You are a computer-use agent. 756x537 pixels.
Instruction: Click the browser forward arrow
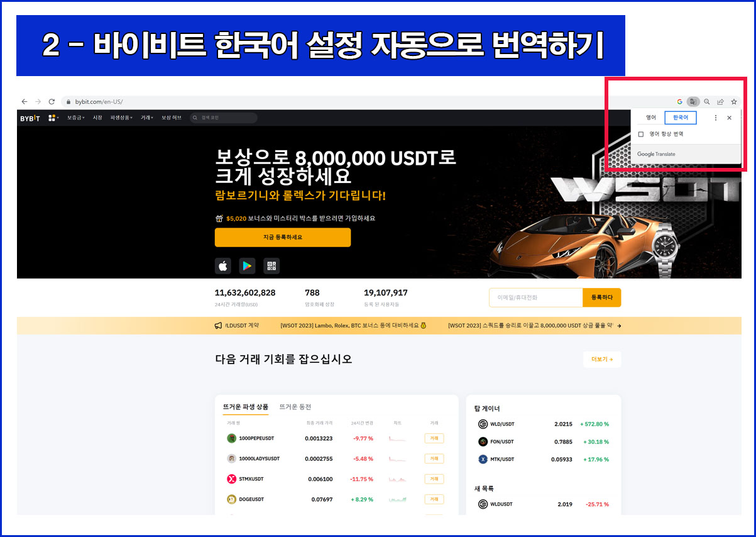pyautogui.click(x=38, y=101)
